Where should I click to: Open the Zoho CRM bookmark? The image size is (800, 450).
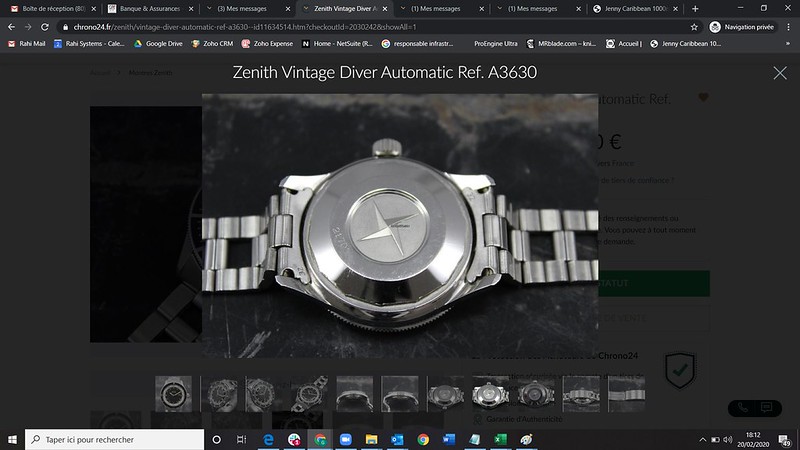pos(212,44)
